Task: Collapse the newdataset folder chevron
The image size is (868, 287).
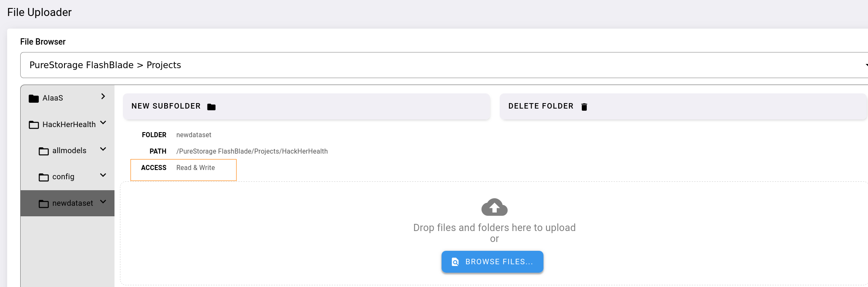Action: click(103, 202)
